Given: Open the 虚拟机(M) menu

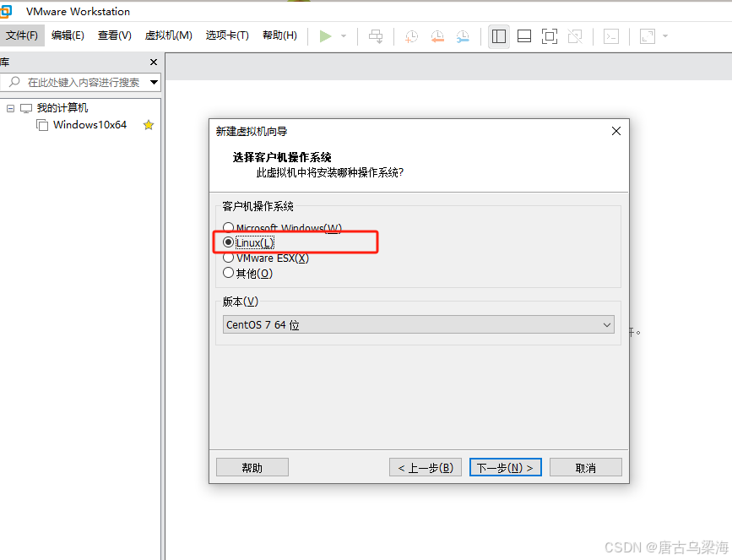Looking at the screenshot, I should 169,35.
